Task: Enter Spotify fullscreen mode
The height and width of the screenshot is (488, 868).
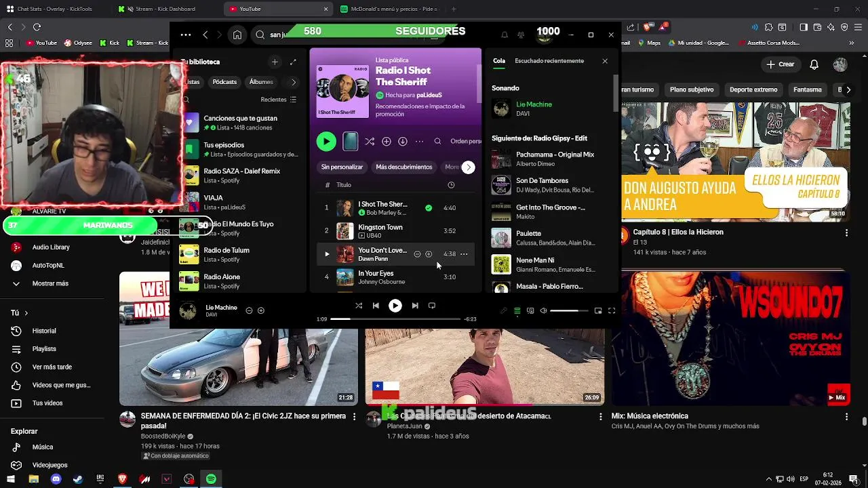Action: [612, 310]
